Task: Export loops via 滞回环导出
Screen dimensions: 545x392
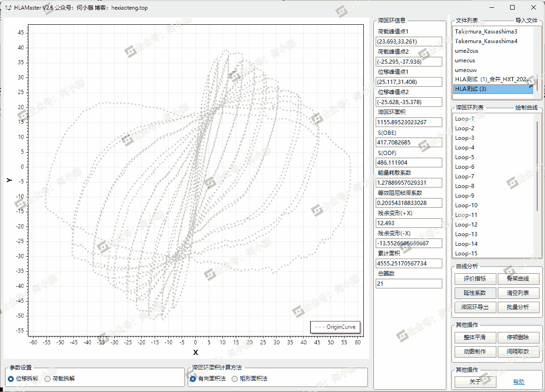Action: (474, 307)
